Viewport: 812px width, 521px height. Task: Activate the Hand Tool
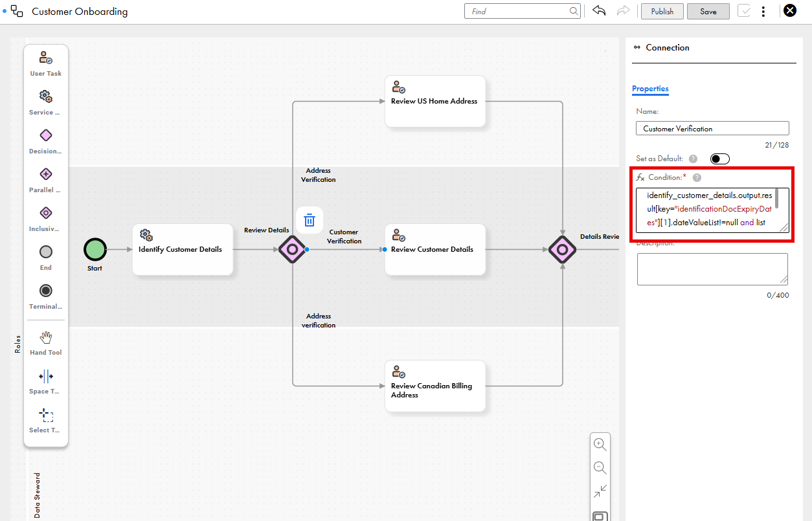click(x=45, y=343)
